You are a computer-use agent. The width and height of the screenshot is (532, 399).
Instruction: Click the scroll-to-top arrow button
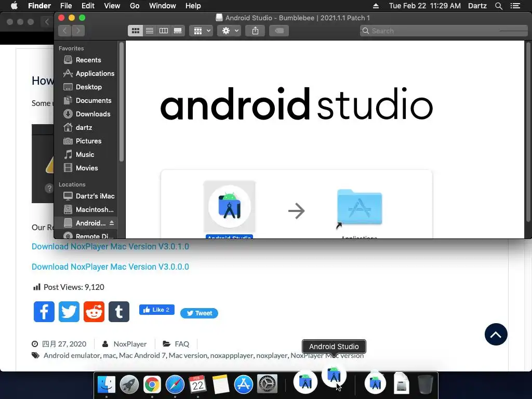(496, 334)
